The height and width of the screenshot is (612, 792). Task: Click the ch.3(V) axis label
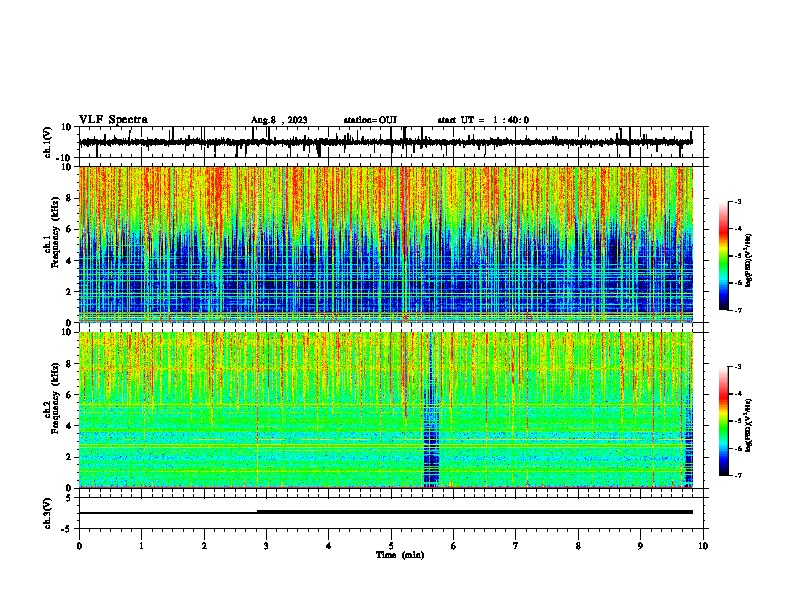[47, 513]
